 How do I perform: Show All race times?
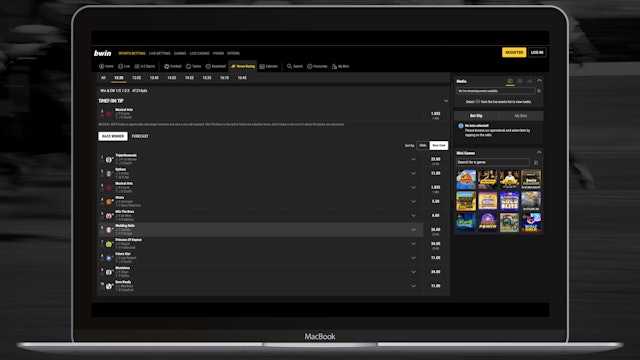tap(103, 78)
